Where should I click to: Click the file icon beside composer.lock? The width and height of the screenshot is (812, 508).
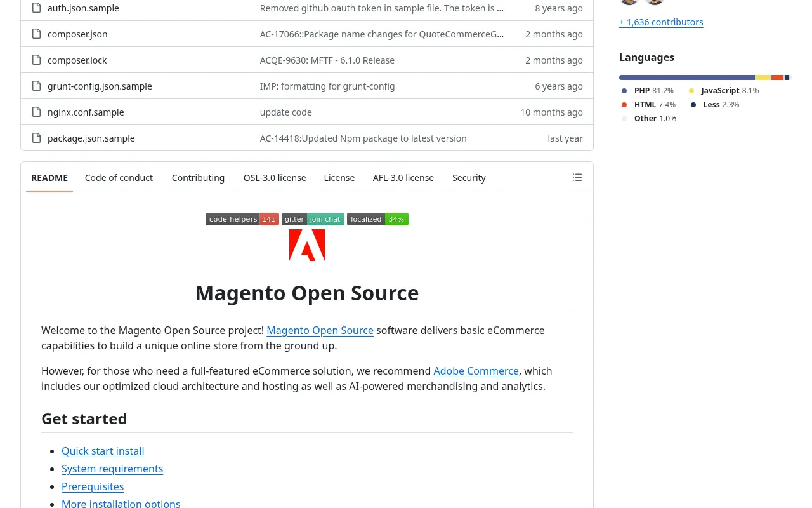pyautogui.click(x=36, y=60)
